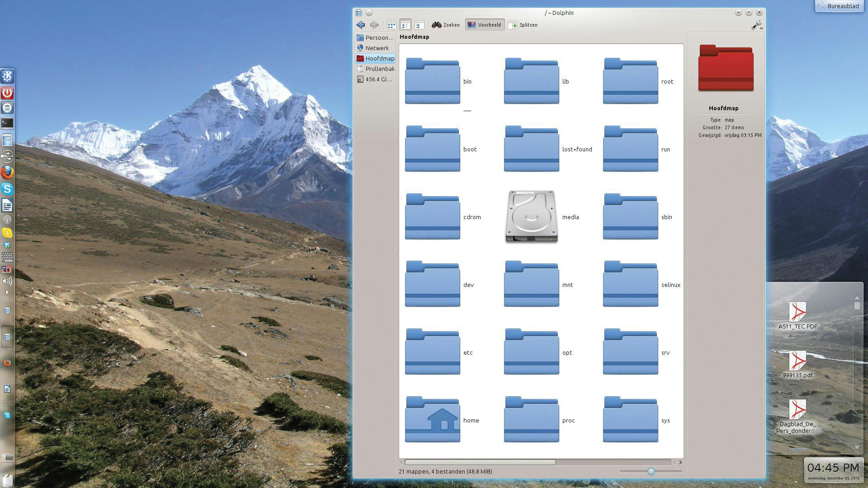The image size is (868, 488).
Task: Launch Firefox from the side panel
Action: tap(7, 173)
